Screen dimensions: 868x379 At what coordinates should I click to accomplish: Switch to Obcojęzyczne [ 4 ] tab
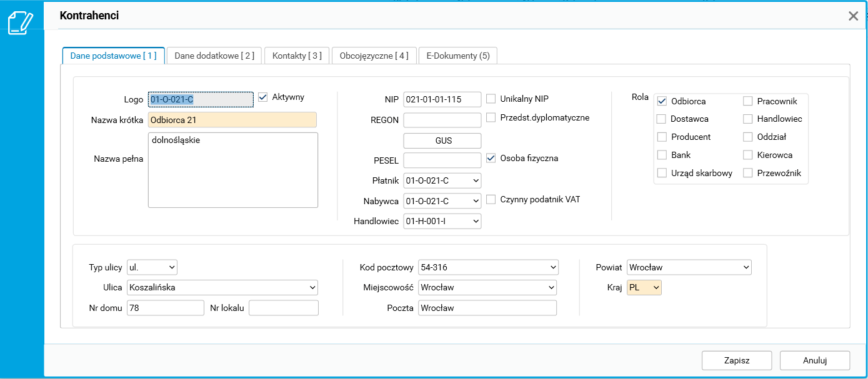click(374, 56)
